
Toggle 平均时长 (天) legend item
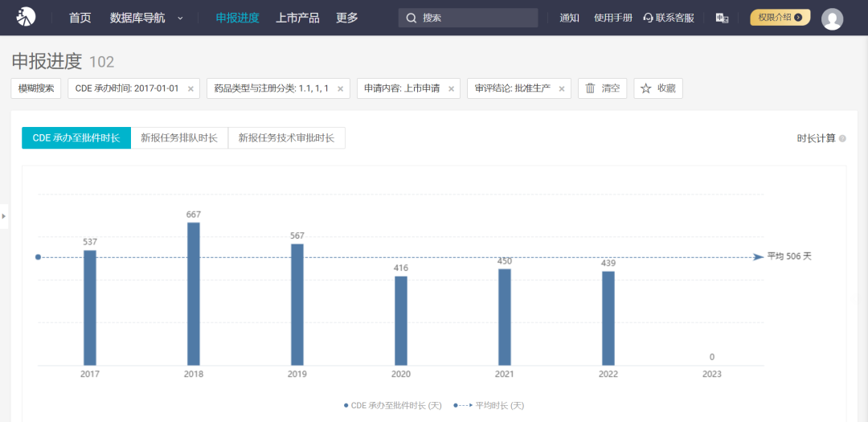[489, 405]
